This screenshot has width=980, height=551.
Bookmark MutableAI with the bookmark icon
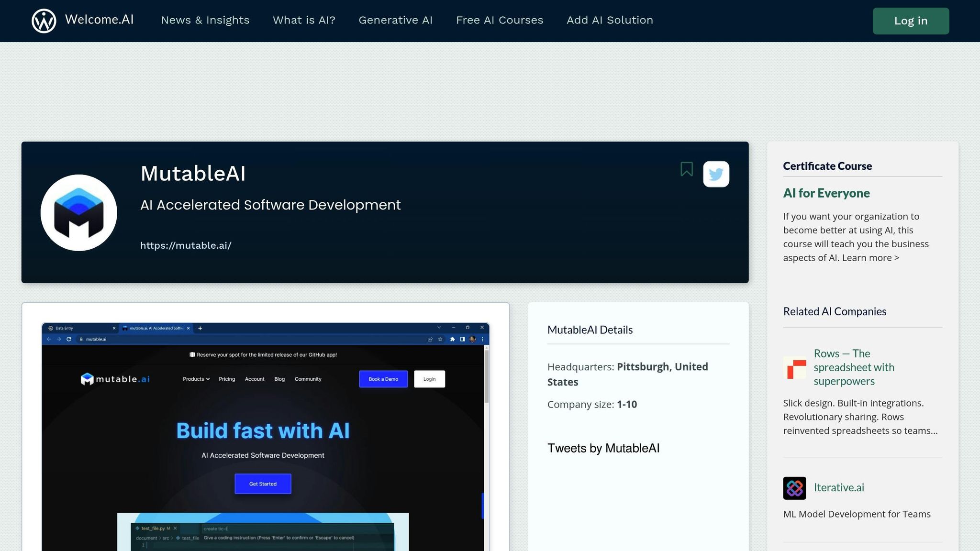[x=687, y=169]
